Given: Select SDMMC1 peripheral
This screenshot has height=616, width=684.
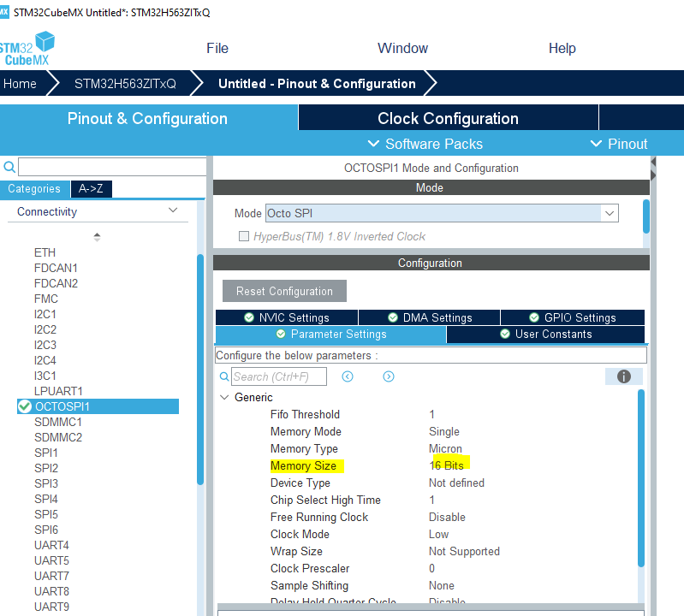Looking at the screenshot, I should [58, 422].
